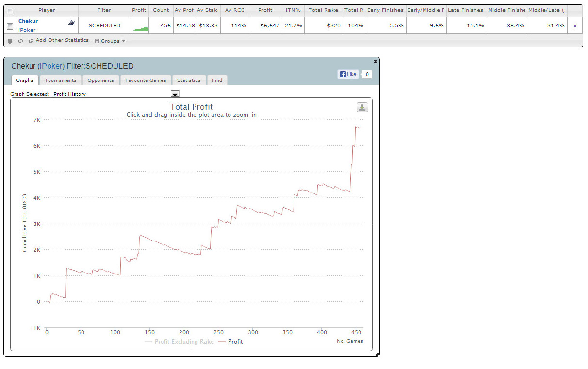Screen dimensions: 588x369
Task: Click the 31.4% middle/late cell
Action: click(x=547, y=26)
